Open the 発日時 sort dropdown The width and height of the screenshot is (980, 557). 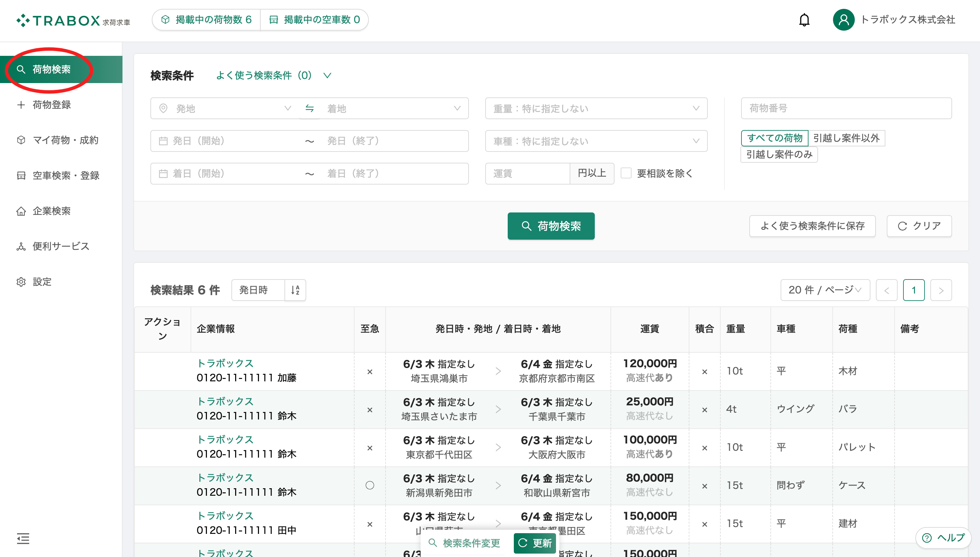(258, 290)
